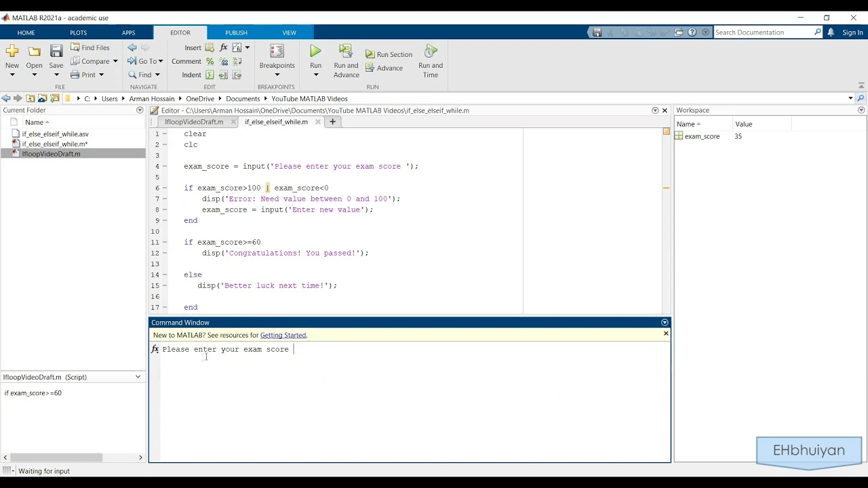Image resolution: width=868 pixels, height=488 pixels.
Task: Select exam_score variable in Workspace
Action: pyautogui.click(x=702, y=136)
